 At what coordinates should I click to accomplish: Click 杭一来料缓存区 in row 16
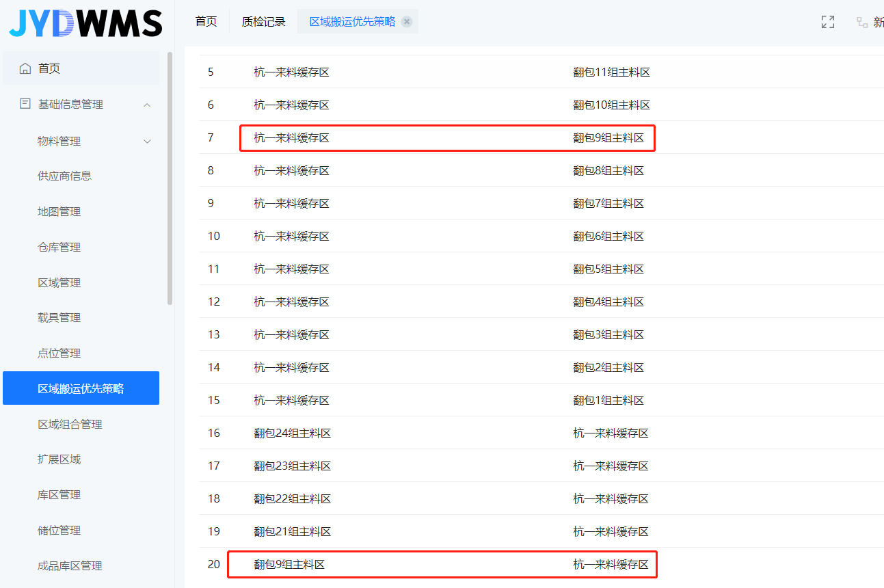click(611, 433)
